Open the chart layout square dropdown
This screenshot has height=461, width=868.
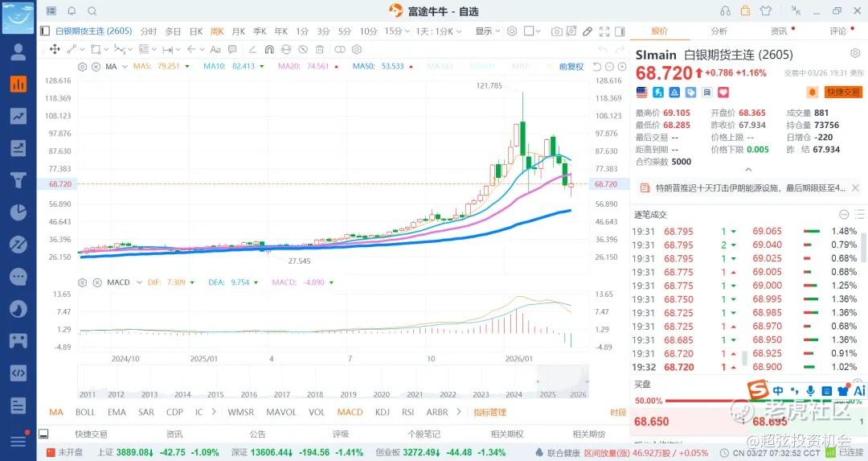click(532, 31)
